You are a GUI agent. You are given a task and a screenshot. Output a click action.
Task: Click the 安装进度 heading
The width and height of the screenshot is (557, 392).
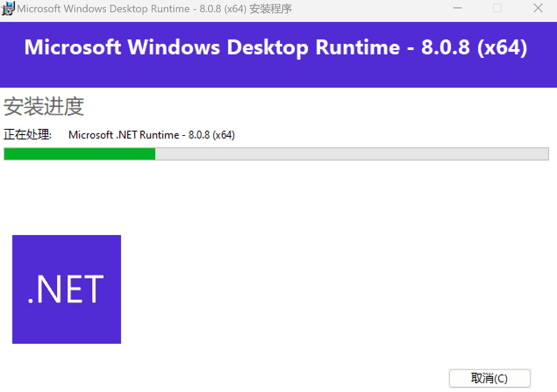coord(44,107)
